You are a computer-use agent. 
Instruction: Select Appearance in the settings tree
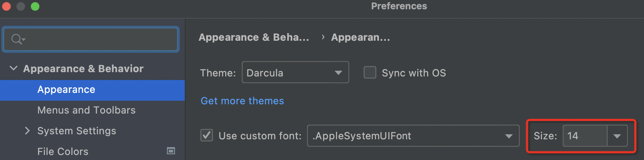66,90
